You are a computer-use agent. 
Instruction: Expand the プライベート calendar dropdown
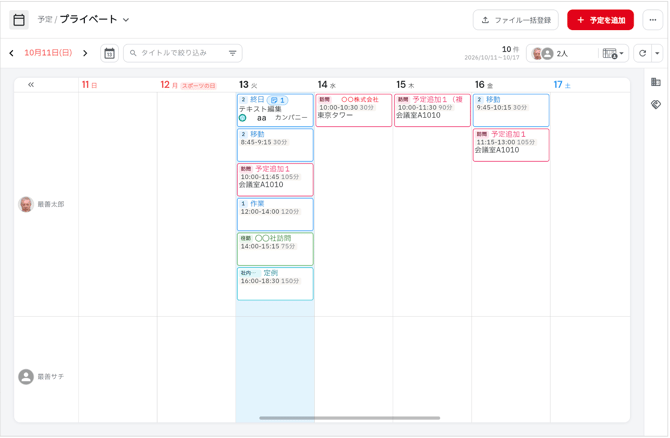[126, 20]
